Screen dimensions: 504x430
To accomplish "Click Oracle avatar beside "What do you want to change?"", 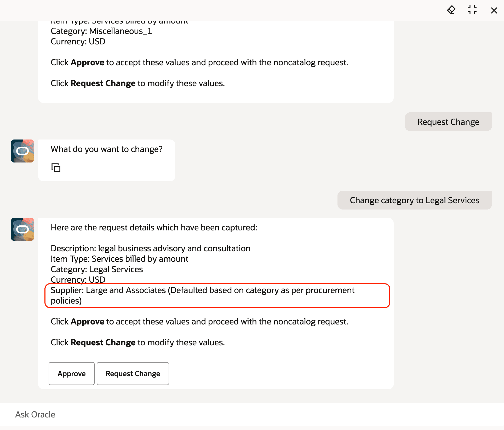I will pyautogui.click(x=22, y=151).
